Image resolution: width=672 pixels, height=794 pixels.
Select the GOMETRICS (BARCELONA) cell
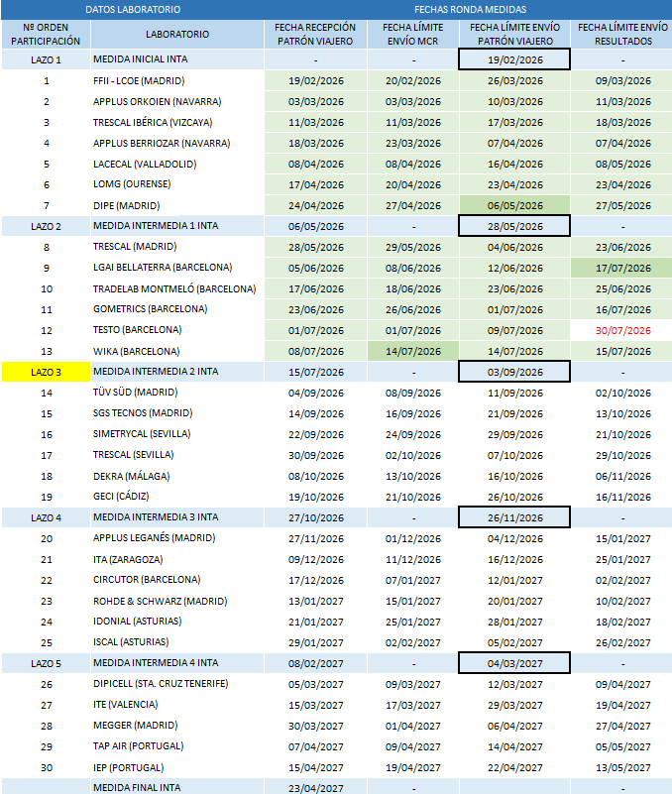177,309
